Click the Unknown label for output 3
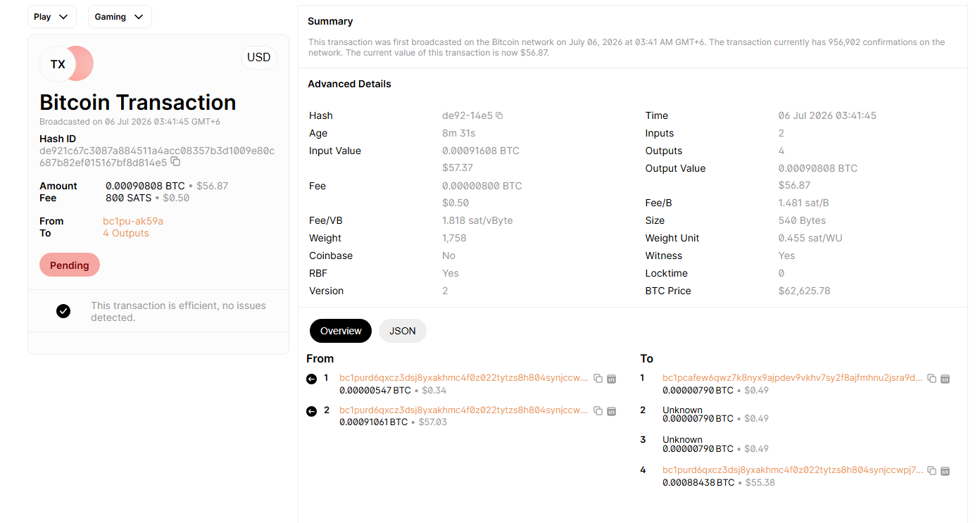The width and height of the screenshot is (980, 523). pos(682,439)
